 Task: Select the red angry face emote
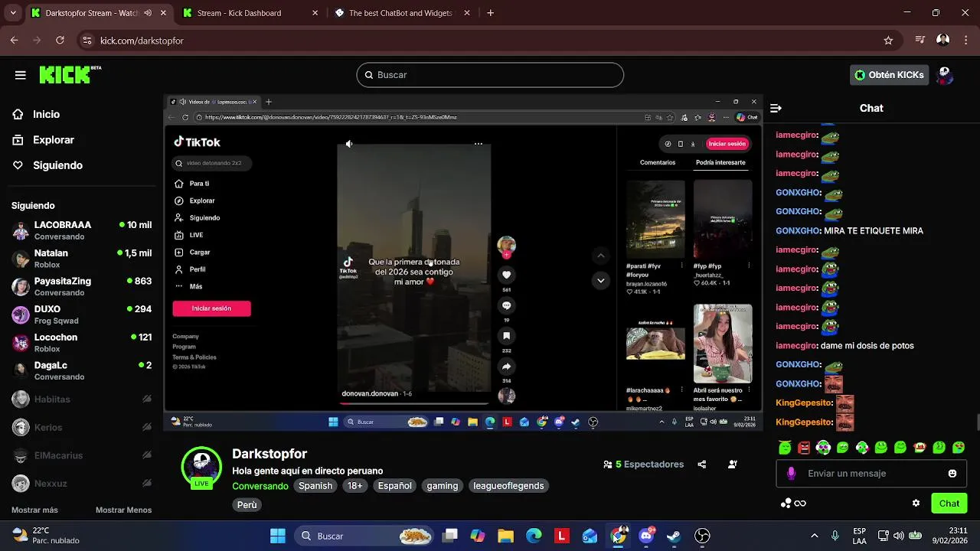coord(804,448)
